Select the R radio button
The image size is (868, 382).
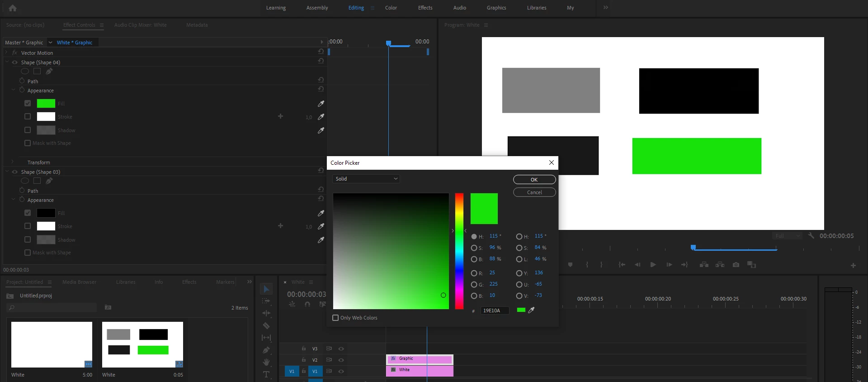tap(474, 273)
